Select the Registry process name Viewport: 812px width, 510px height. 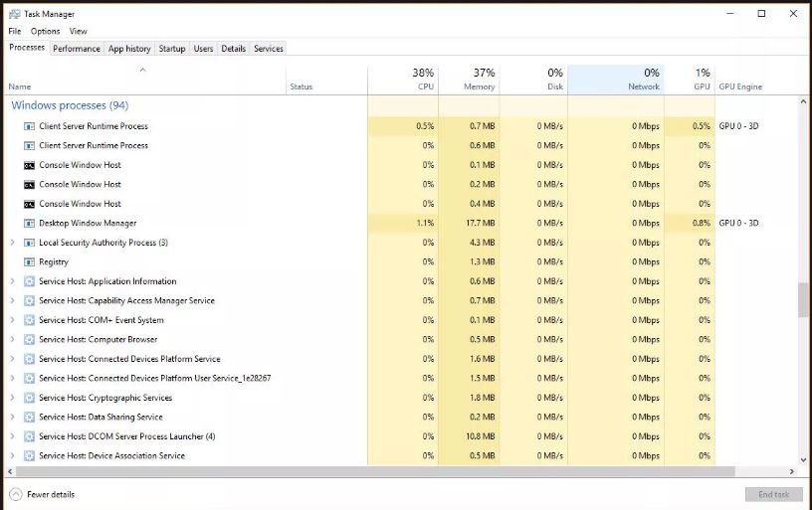(54, 262)
